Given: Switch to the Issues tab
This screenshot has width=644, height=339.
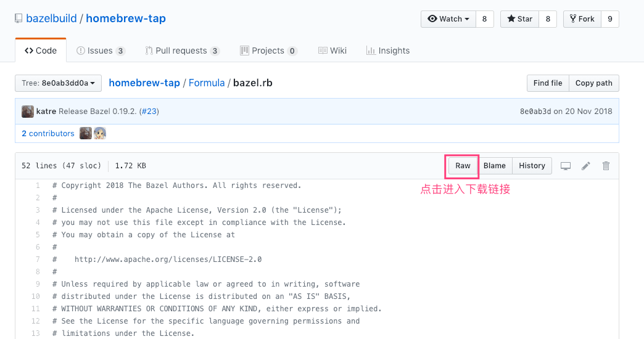Looking at the screenshot, I should 100,51.
